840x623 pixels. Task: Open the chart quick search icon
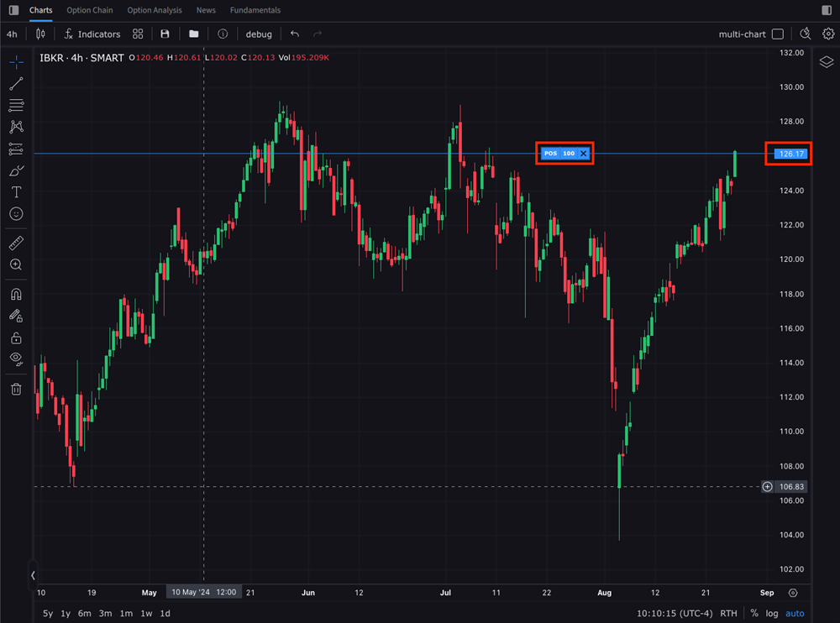[x=806, y=34]
